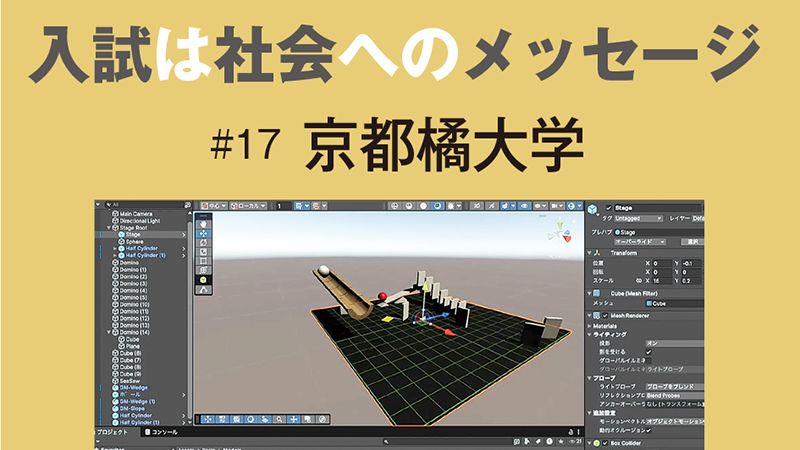Click the hierarchy search-by-type icon
Image resolution: width=800 pixels, height=450 pixels.
(x=187, y=205)
